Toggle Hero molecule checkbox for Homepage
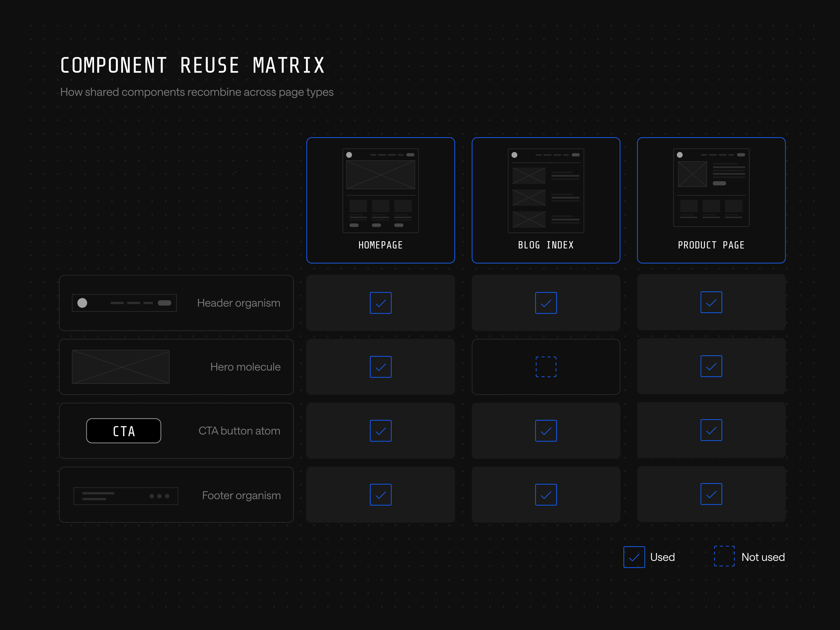Viewport: 840px width, 630px height. (381, 367)
